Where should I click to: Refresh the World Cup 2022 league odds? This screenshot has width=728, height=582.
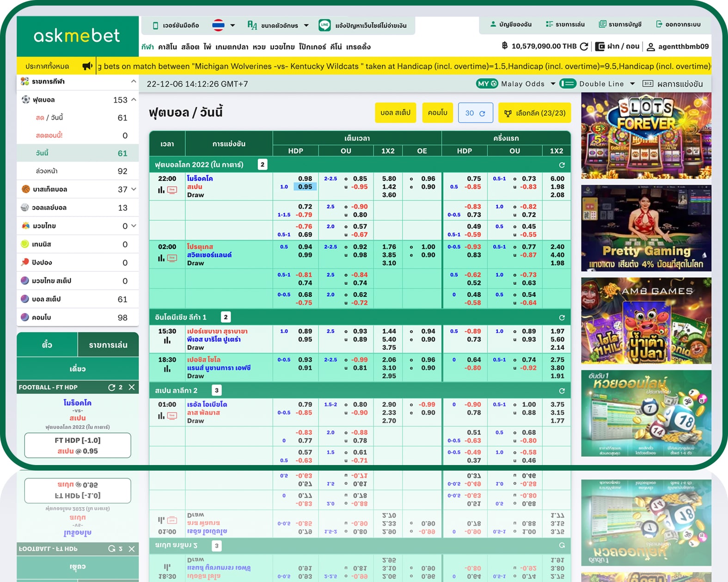pyautogui.click(x=562, y=165)
